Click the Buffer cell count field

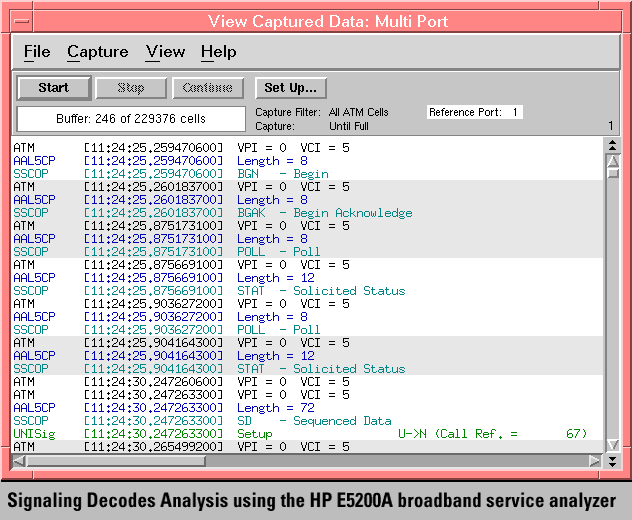click(130, 120)
